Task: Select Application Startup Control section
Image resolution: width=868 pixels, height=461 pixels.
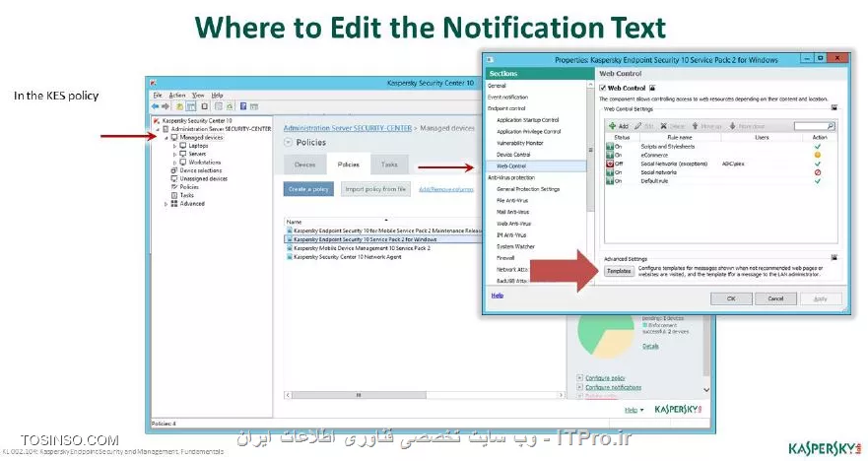Action: [x=527, y=120]
